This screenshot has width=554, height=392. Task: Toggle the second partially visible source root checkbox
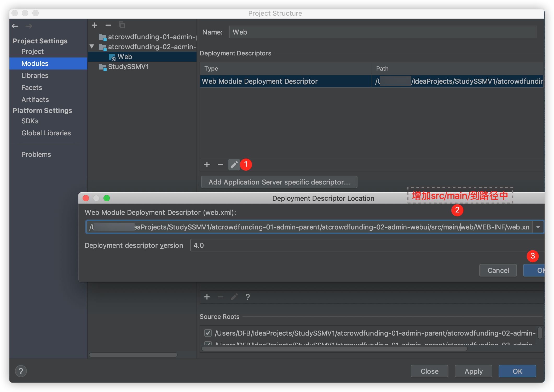coord(208,343)
